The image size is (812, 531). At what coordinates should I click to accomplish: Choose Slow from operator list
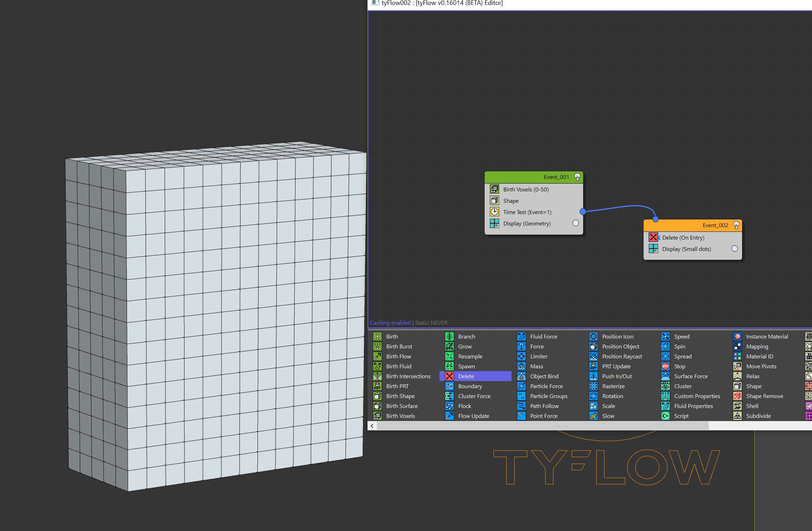(x=608, y=416)
